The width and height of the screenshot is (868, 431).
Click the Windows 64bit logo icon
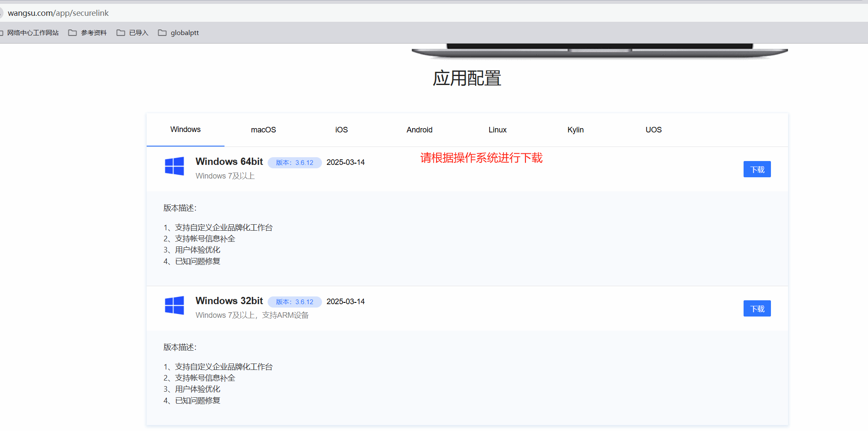point(174,166)
